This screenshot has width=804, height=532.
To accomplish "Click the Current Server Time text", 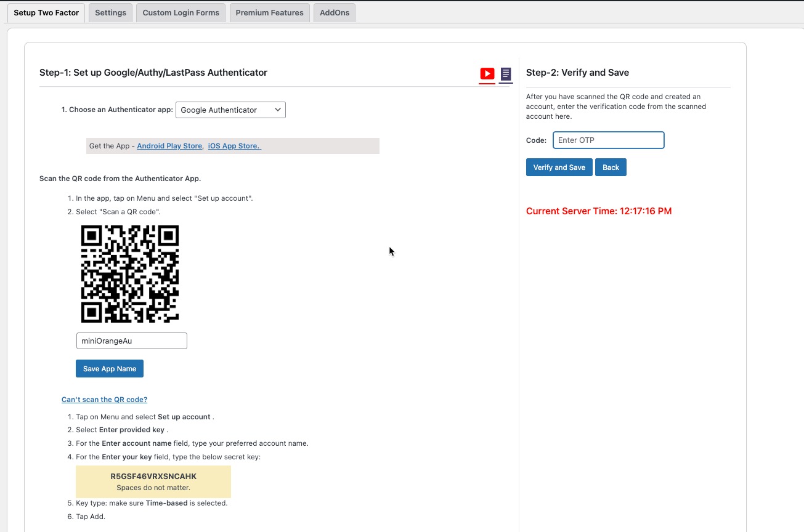I will pos(599,211).
